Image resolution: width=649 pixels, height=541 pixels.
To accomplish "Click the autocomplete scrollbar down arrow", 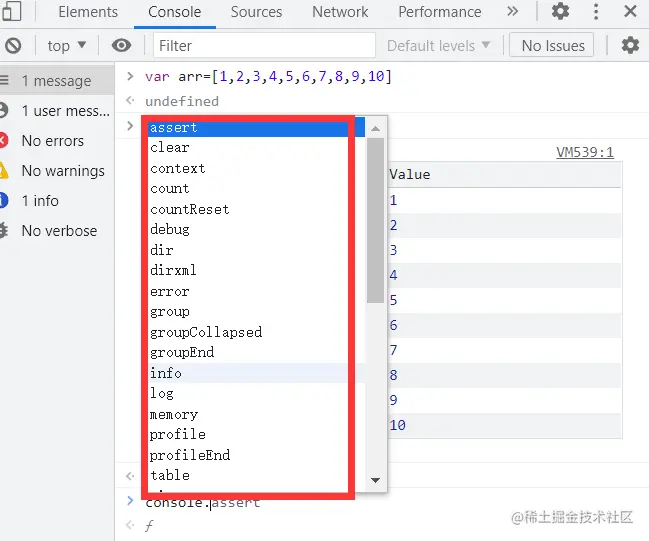I will tap(375, 480).
